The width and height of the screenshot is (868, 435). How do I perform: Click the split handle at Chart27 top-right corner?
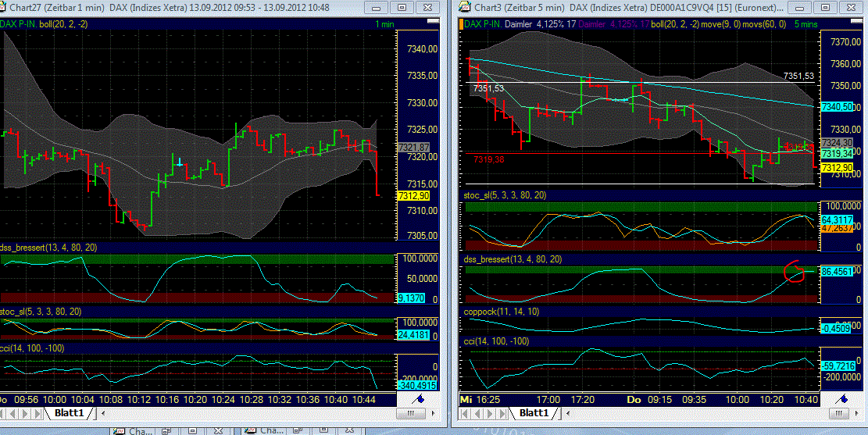pos(433,21)
